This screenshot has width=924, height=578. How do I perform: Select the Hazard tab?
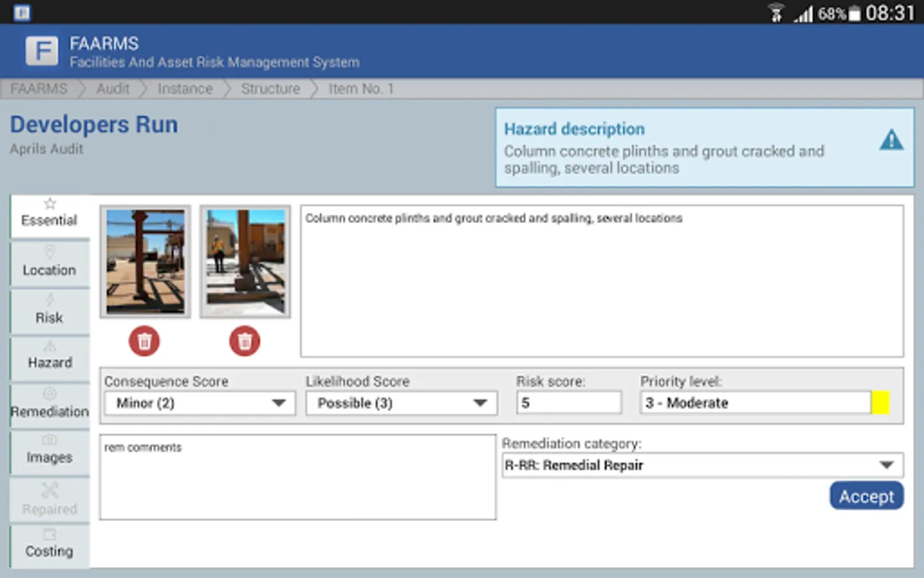pos(49,358)
